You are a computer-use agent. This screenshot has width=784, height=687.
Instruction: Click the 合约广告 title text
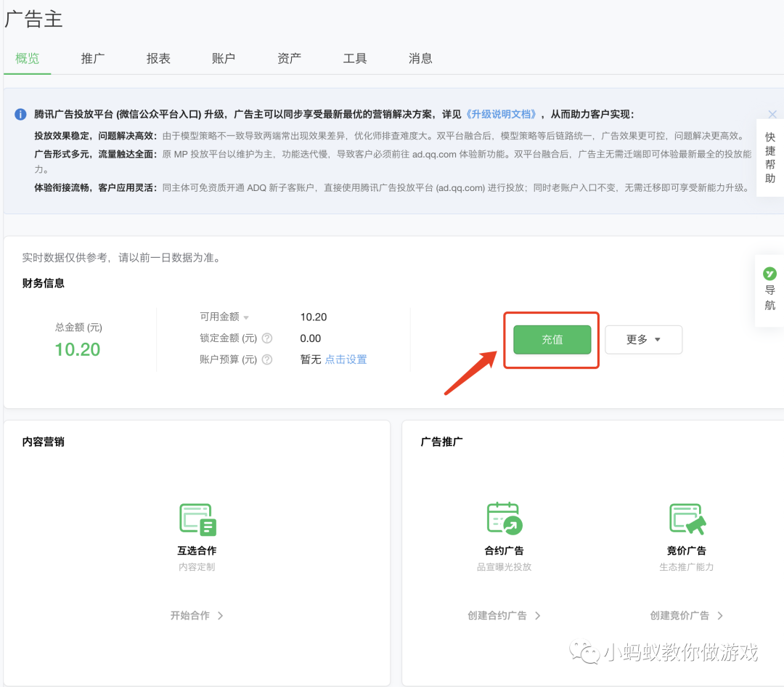tap(504, 550)
